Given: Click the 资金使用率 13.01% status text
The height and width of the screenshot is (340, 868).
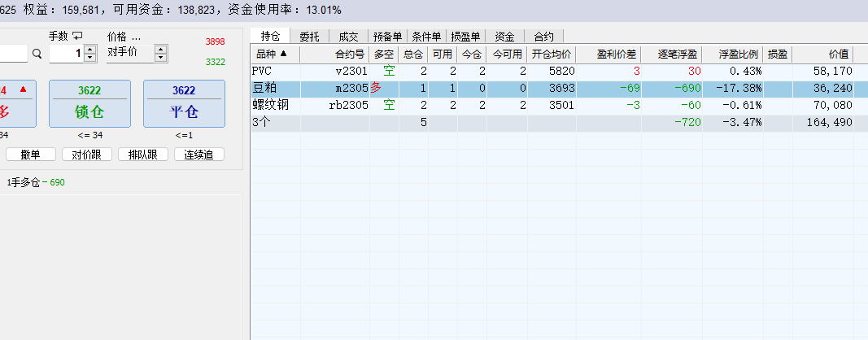Looking at the screenshot, I should (284, 10).
